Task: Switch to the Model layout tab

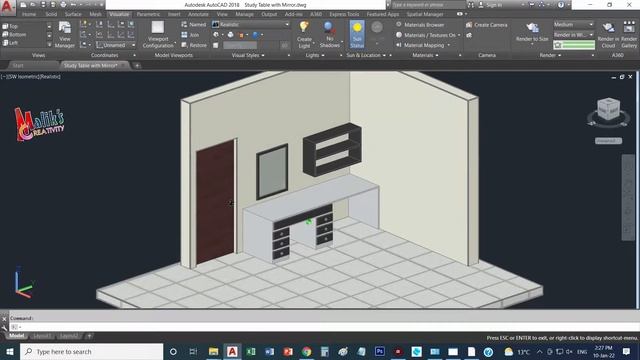Action: click(x=17, y=336)
